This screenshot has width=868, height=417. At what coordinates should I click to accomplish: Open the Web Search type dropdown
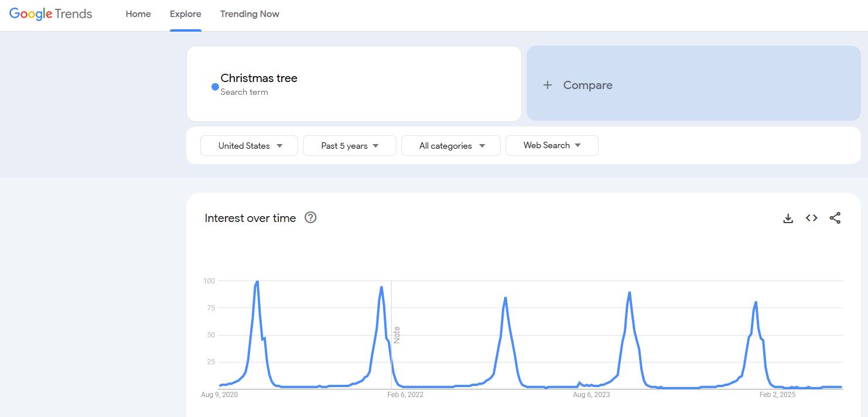click(551, 145)
